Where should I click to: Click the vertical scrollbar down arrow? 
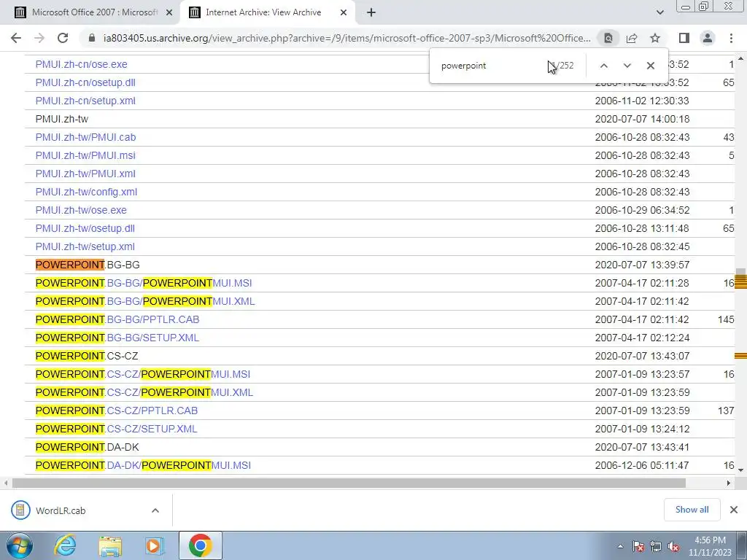(x=741, y=470)
